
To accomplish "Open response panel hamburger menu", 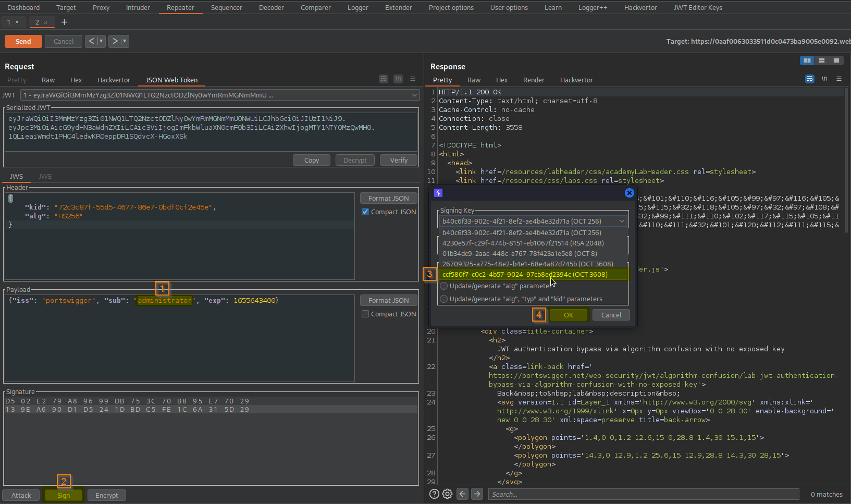I will click(839, 79).
